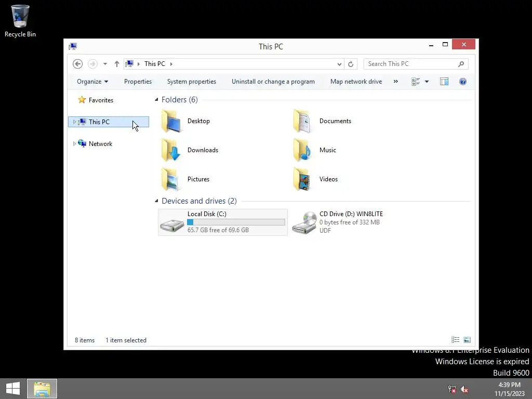The width and height of the screenshot is (532, 399).
Task: Select Uninstall or change a program
Action: pyautogui.click(x=273, y=82)
